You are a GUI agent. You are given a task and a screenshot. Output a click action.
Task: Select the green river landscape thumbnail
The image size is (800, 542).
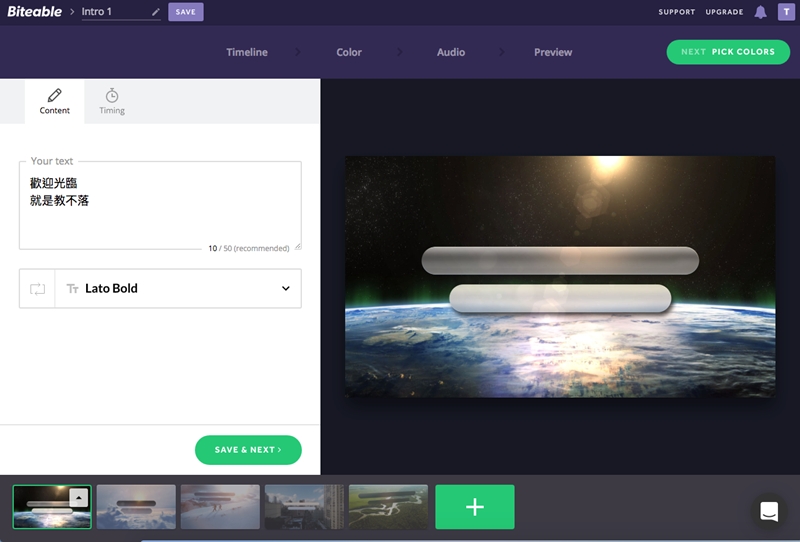pos(388,507)
